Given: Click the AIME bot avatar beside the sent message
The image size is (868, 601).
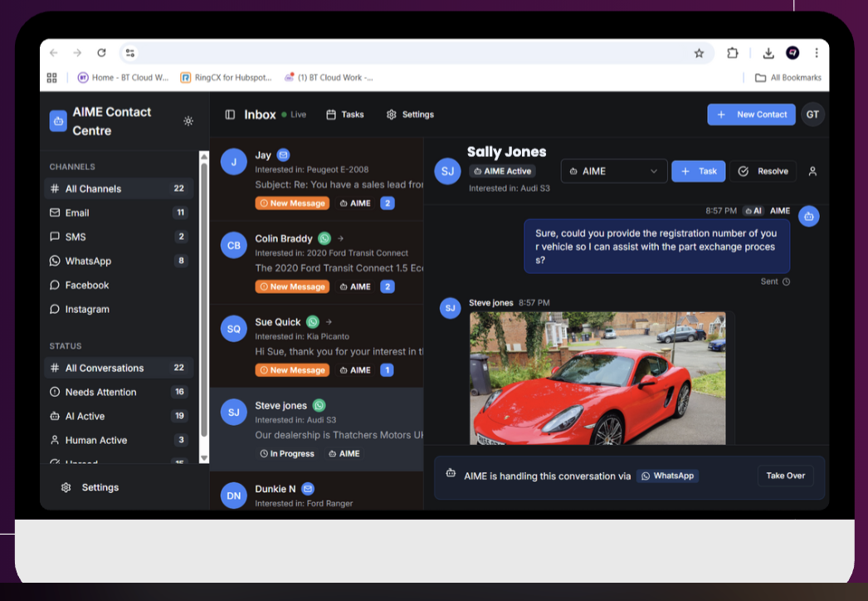Looking at the screenshot, I should (808, 216).
